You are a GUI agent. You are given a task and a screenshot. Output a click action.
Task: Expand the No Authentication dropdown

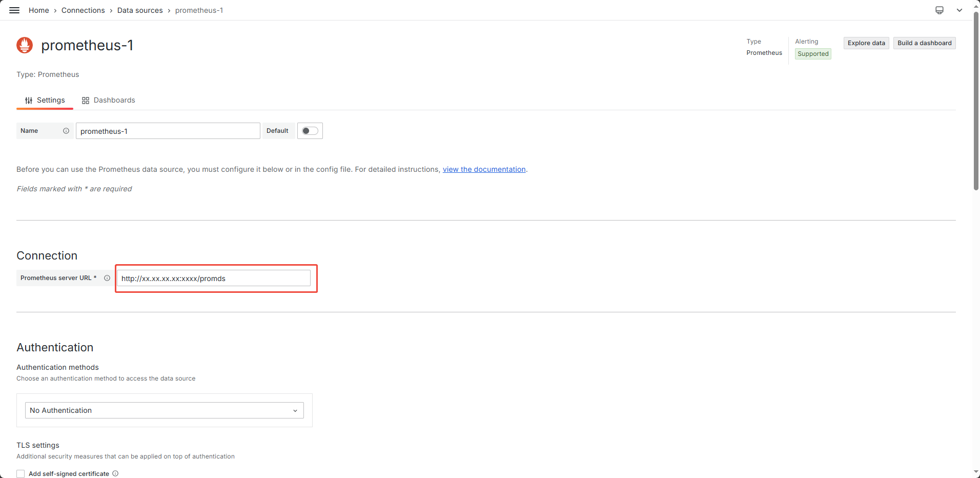tap(164, 410)
